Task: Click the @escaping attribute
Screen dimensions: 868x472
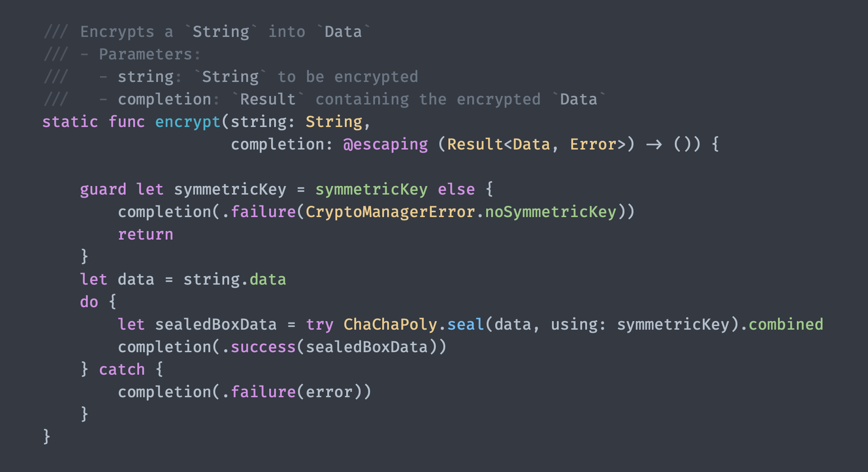Action: pos(385,145)
